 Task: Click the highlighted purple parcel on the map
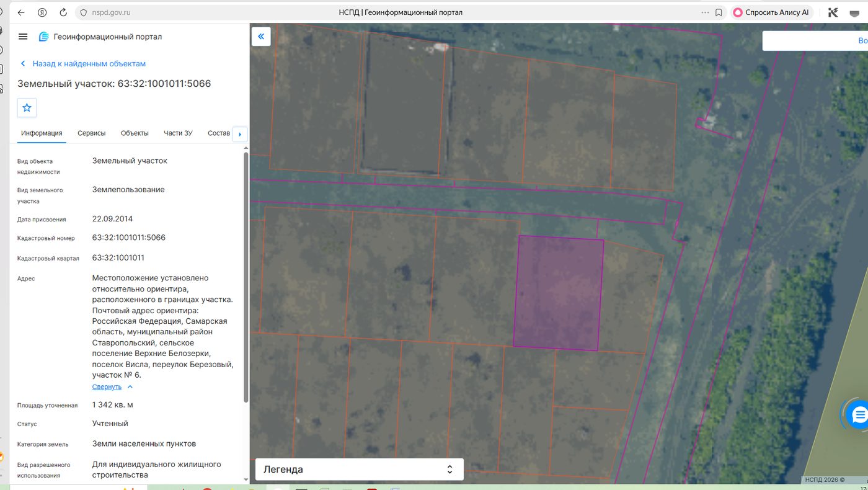click(x=559, y=293)
